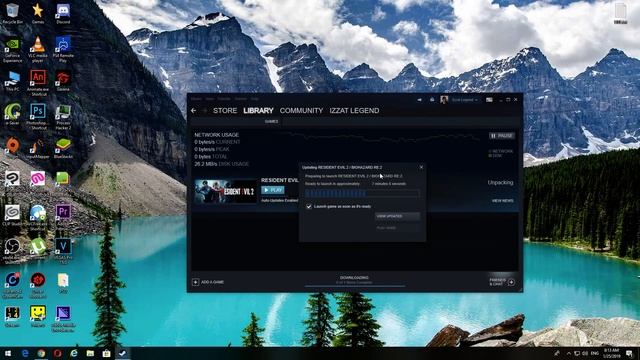Open the Windows Start menu

pyautogui.click(x=7, y=353)
